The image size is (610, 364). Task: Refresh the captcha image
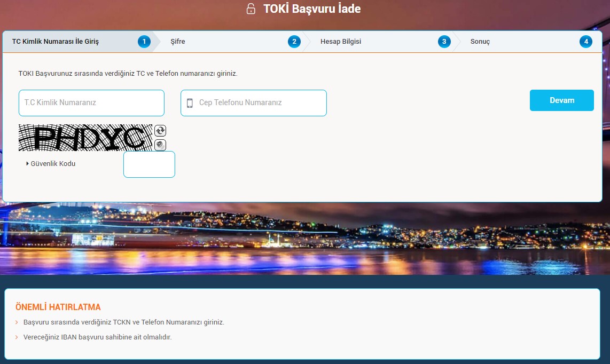coord(160,131)
